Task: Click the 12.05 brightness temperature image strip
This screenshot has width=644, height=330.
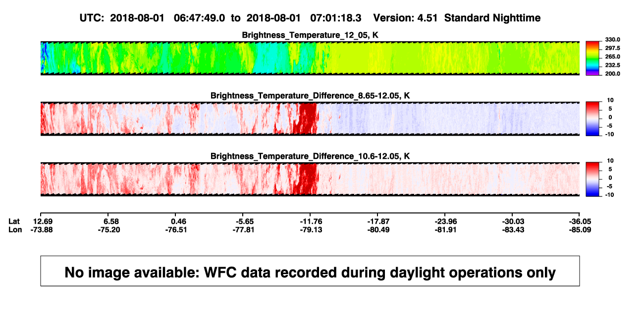Action: (310, 58)
